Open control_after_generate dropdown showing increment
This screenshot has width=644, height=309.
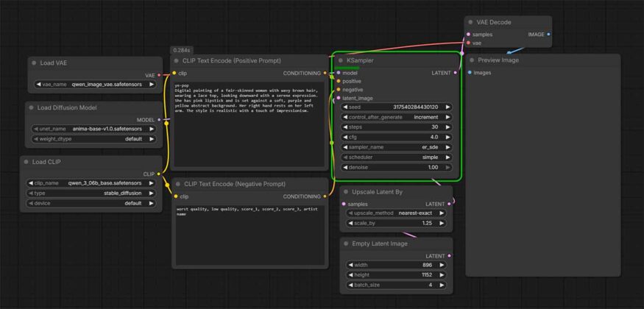point(397,117)
